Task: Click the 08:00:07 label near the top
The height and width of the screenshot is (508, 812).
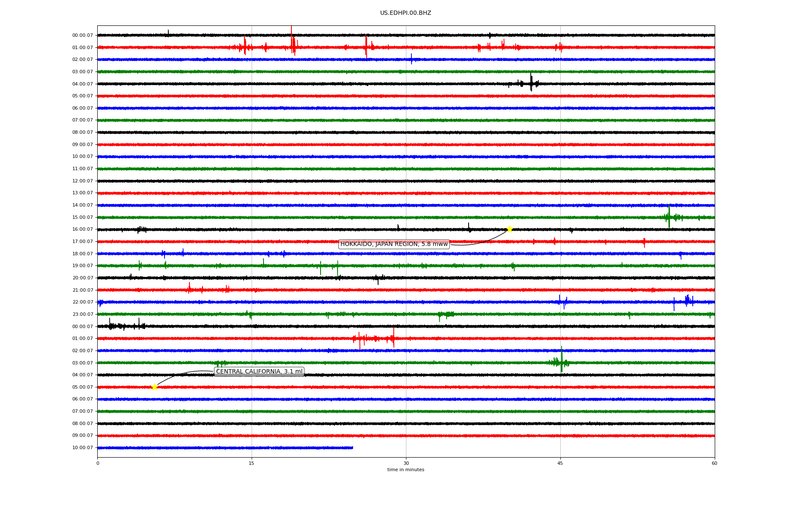Action: [x=82, y=133]
